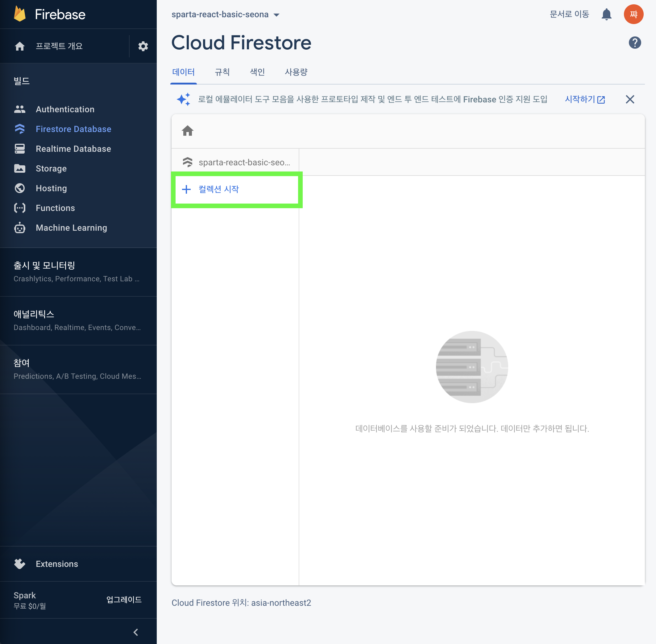Open the user account avatar
The height and width of the screenshot is (644, 656).
633,14
